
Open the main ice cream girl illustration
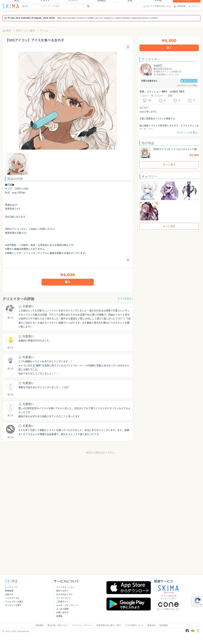point(68,101)
